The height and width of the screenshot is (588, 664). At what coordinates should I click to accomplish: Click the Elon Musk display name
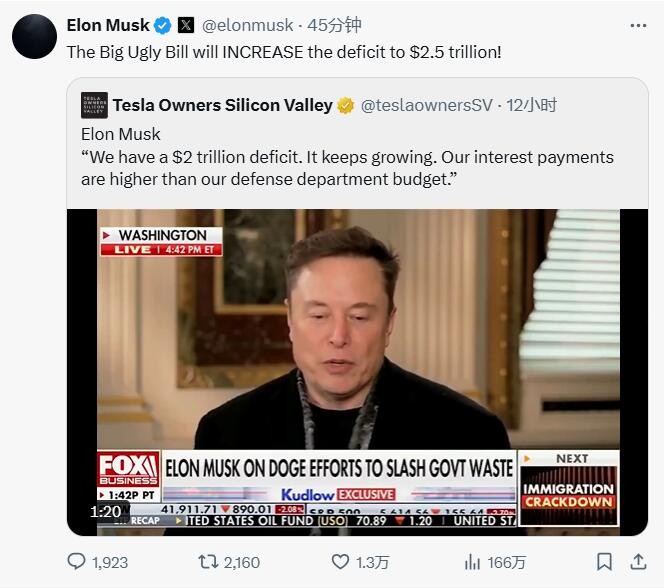point(108,25)
